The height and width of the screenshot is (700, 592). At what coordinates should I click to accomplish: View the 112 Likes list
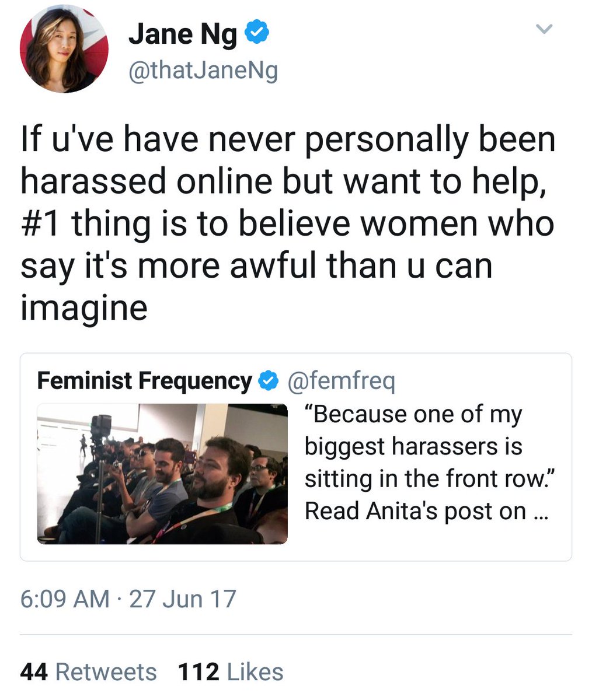click(x=231, y=672)
